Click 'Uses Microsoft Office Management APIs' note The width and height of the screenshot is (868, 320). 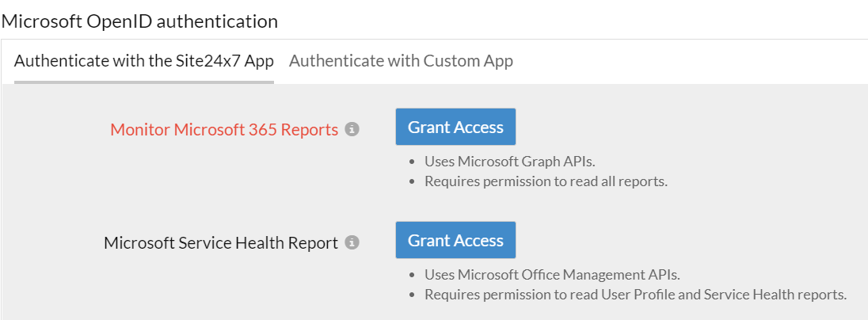(552, 275)
